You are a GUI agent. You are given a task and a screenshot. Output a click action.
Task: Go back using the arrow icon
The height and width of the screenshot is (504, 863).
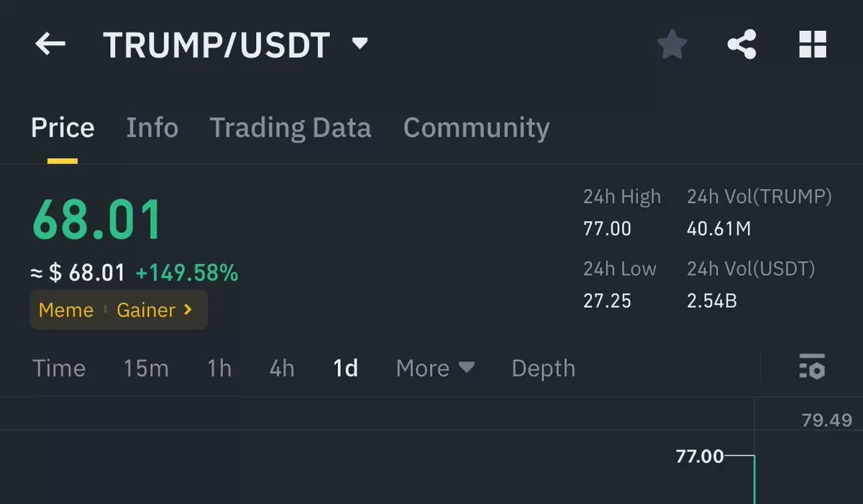coord(50,45)
